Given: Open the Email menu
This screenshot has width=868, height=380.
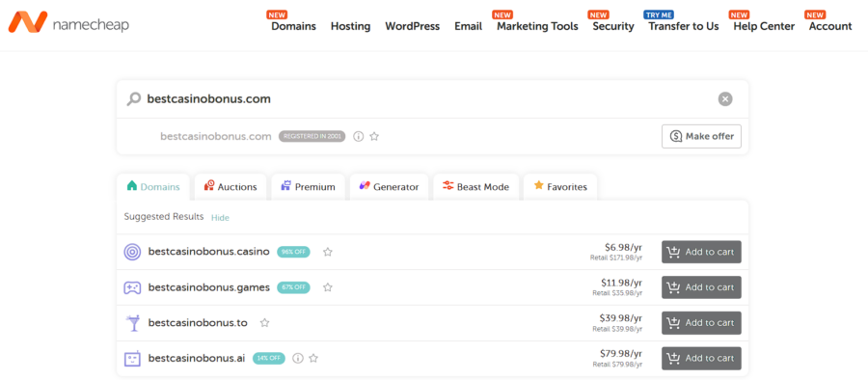Looking at the screenshot, I should click(x=469, y=26).
